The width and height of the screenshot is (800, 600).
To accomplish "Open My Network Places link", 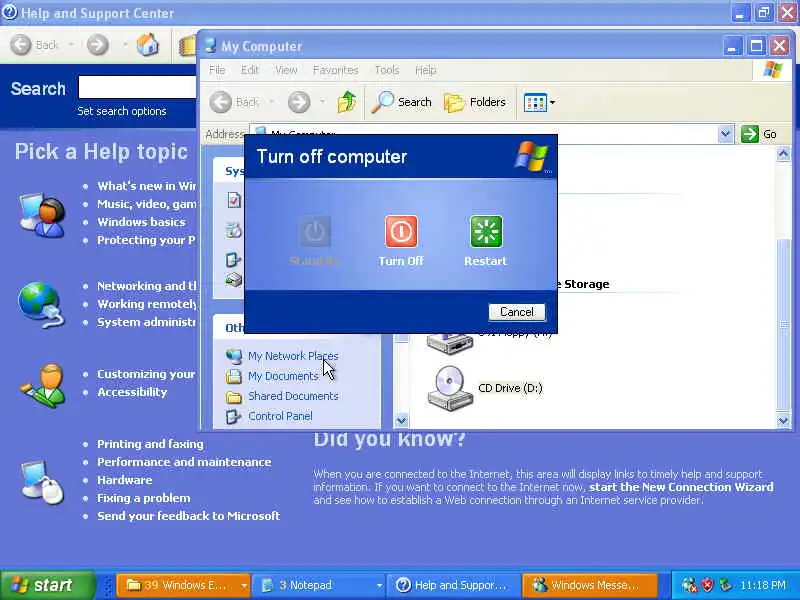I will tap(293, 356).
